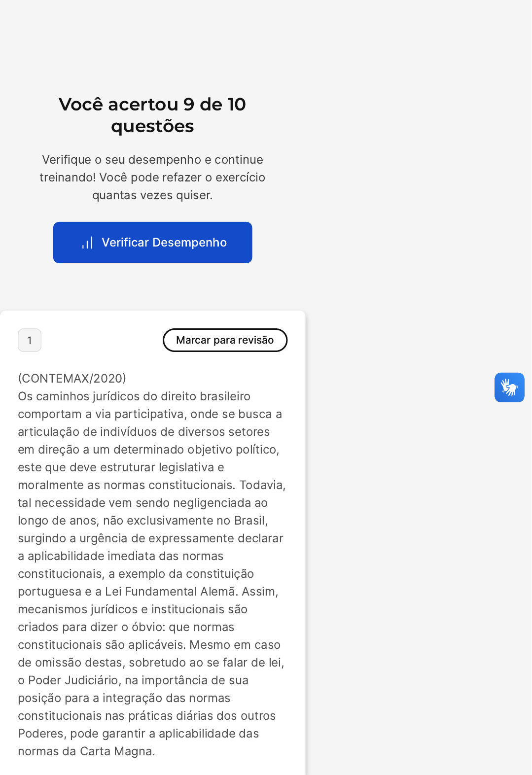The width and height of the screenshot is (532, 775).
Task: Click the line starting tal necessidade vem sendo
Action: (x=143, y=503)
